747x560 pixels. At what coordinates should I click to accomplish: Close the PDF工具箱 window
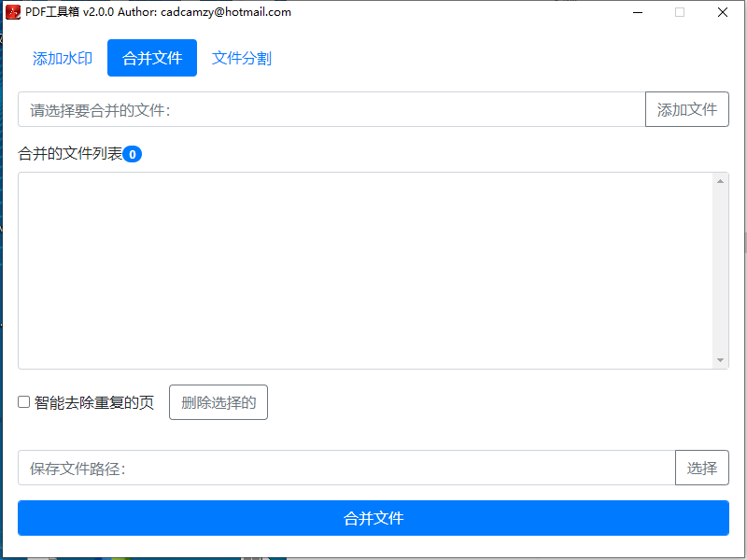[723, 12]
